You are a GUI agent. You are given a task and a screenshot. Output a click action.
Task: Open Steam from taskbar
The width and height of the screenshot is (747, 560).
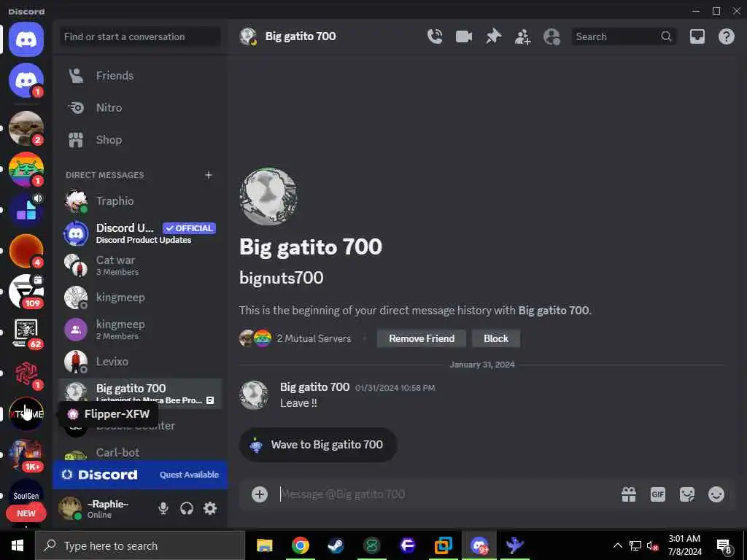pos(336,545)
